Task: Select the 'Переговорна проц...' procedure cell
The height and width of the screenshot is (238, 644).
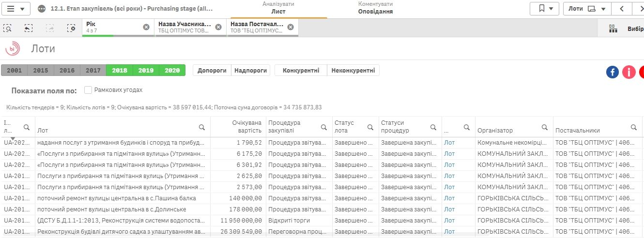Action: (299, 232)
